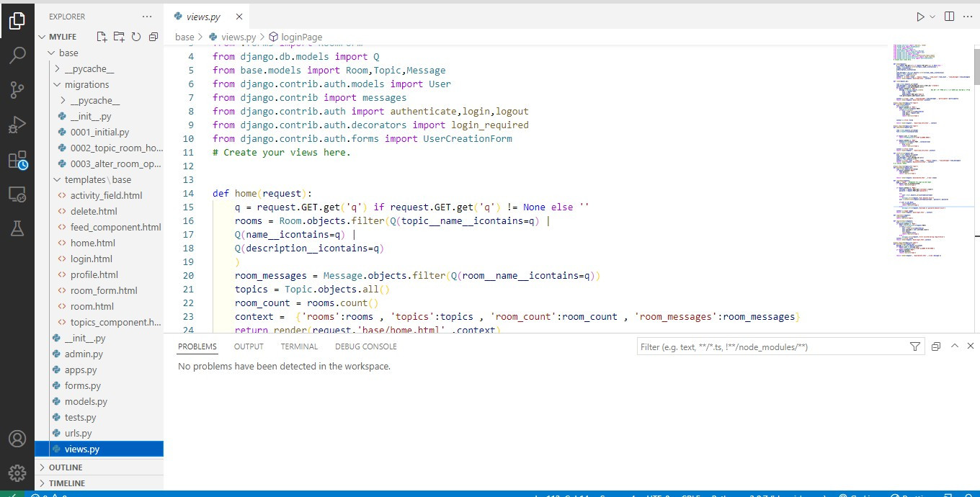This screenshot has width=980, height=497.
Task: Open editor more actions ellipsis menu
Action: coord(968,17)
